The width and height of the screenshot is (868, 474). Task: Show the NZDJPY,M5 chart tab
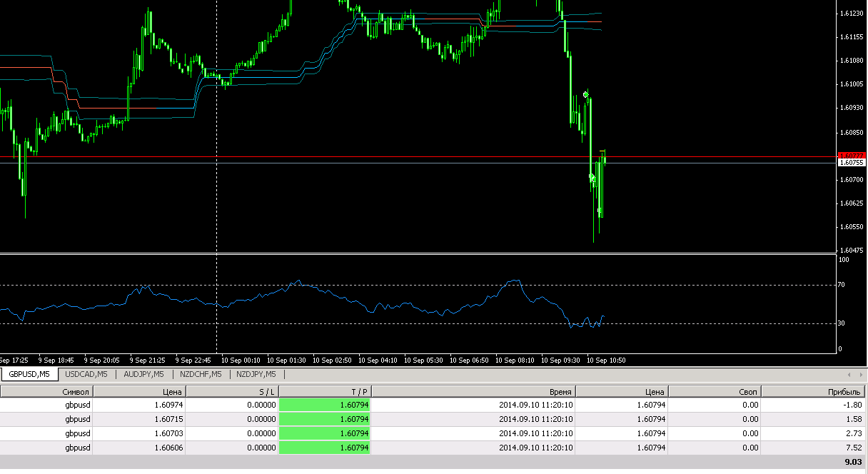click(x=256, y=374)
